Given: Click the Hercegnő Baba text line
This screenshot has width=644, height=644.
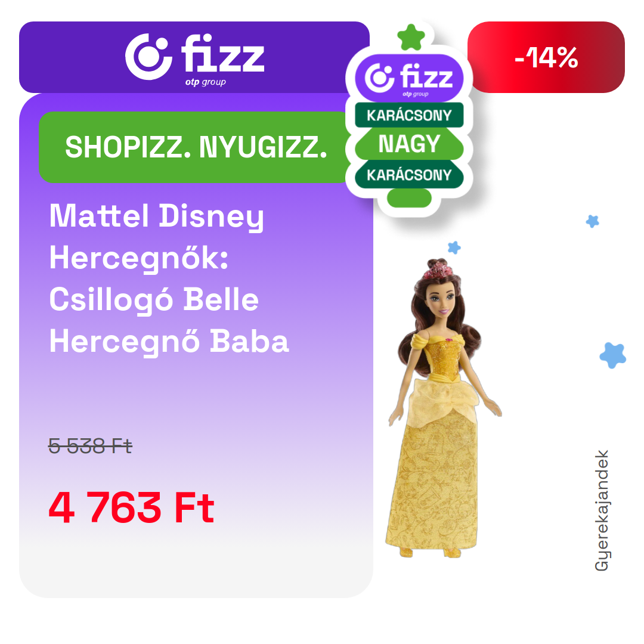Looking at the screenshot, I should (x=169, y=341).
